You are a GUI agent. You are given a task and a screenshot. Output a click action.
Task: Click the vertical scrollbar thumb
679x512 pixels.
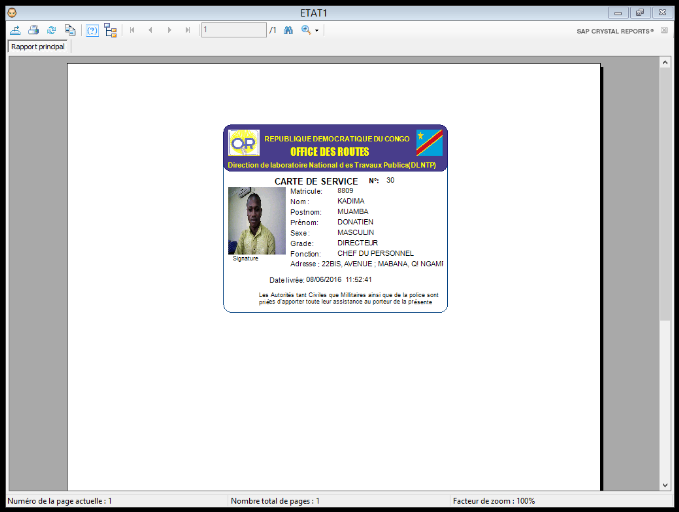pyautogui.click(x=665, y=194)
